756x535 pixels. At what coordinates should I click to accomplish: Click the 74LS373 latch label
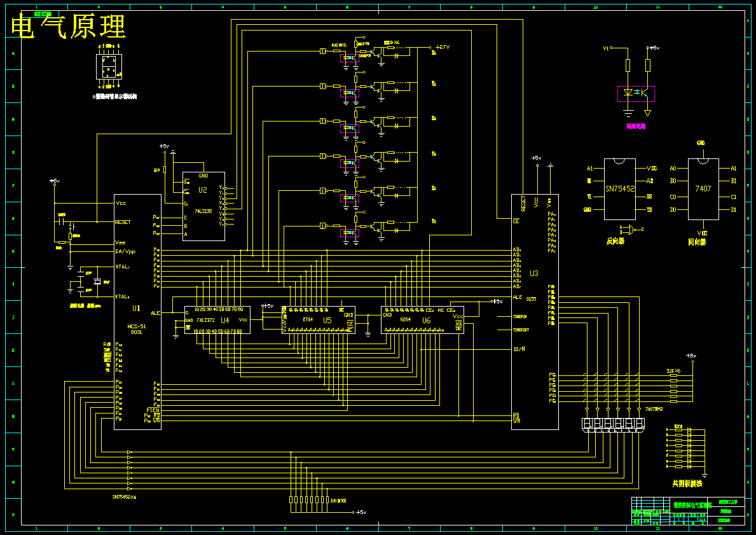[206, 320]
